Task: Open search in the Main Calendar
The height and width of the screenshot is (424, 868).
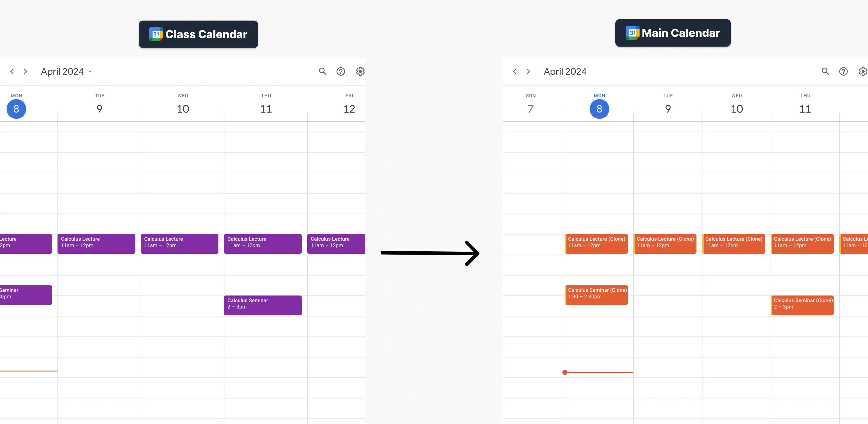Action: click(825, 71)
